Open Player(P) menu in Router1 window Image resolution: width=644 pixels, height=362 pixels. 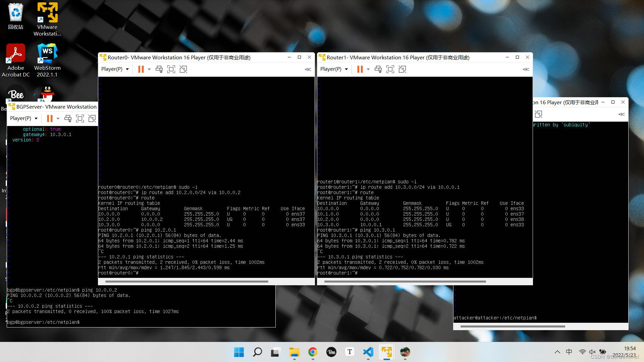point(334,69)
